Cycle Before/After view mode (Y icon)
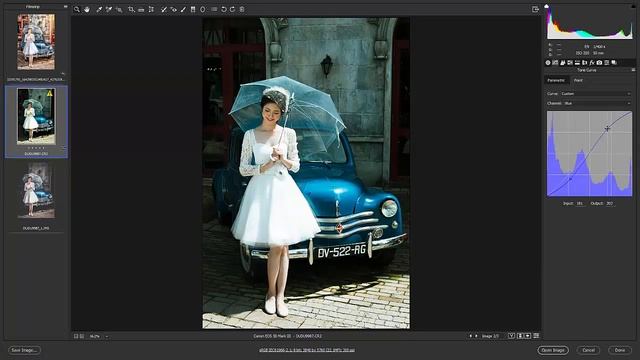 (511, 336)
